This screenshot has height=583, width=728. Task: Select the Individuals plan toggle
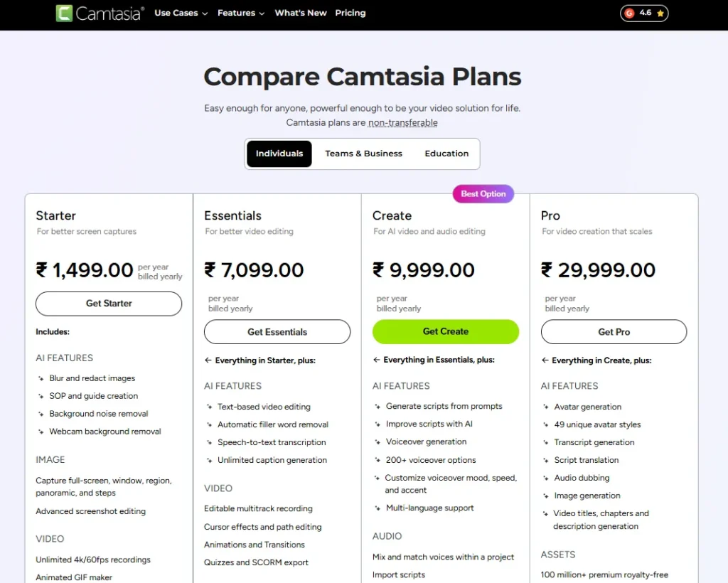coord(279,154)
